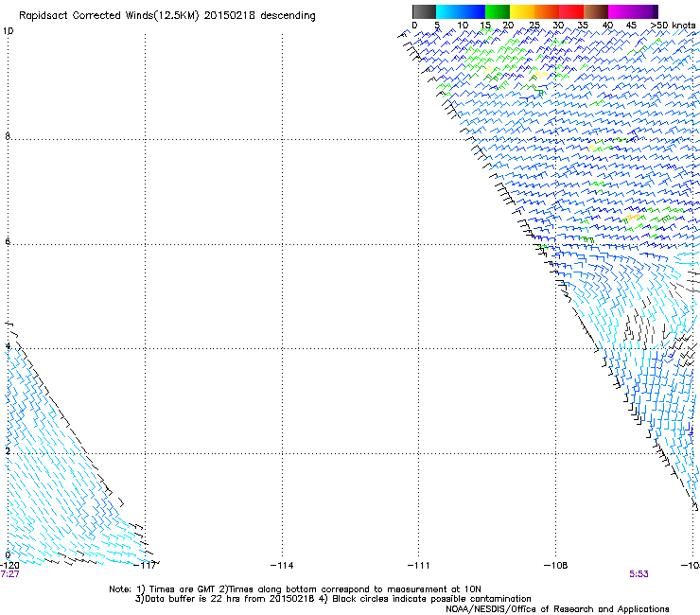This screenshot has height=615, width=700.
Task: Click the red 30-35 knots color swatch
Action: click(571, 11)
